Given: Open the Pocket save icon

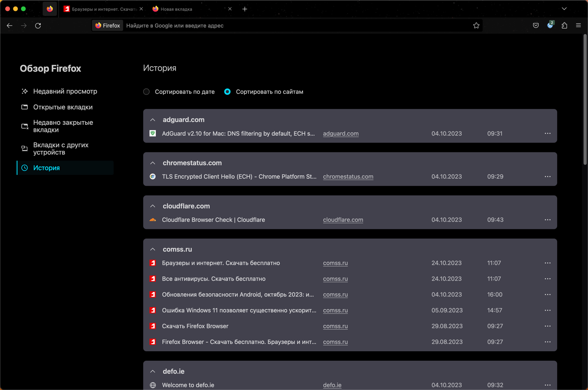Looking at the screenshot, I should 536,26.
